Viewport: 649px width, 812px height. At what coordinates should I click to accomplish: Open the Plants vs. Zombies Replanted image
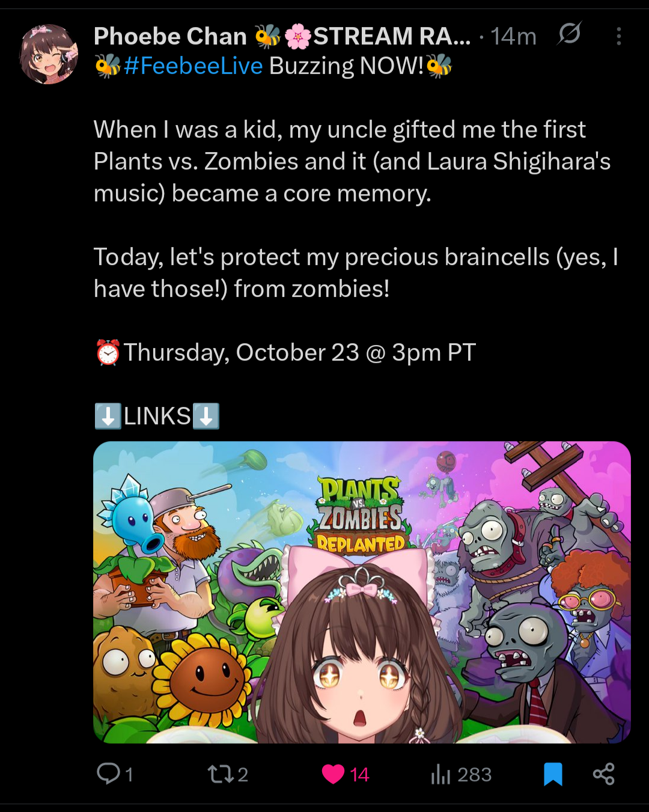[362, 592]
